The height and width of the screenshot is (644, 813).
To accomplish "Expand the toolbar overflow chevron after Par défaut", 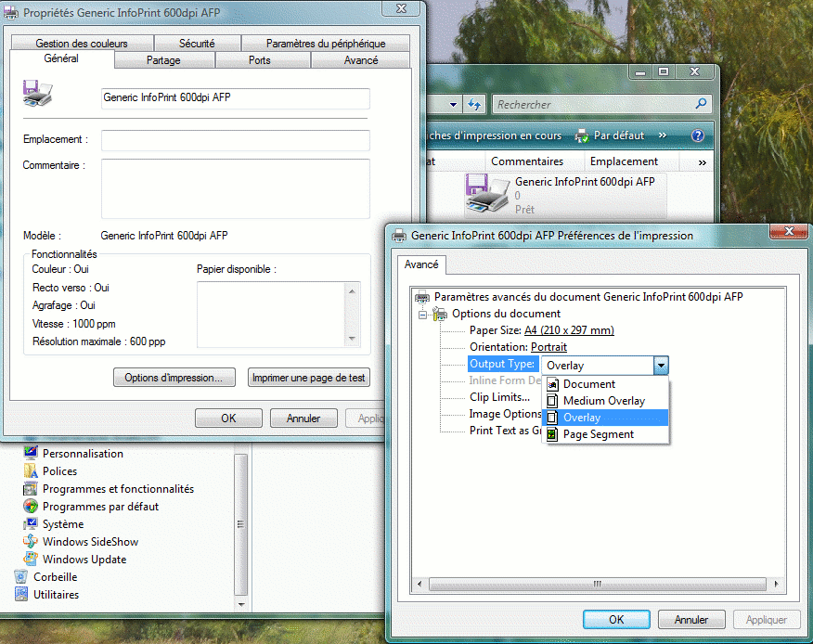I will coord(662,135).
